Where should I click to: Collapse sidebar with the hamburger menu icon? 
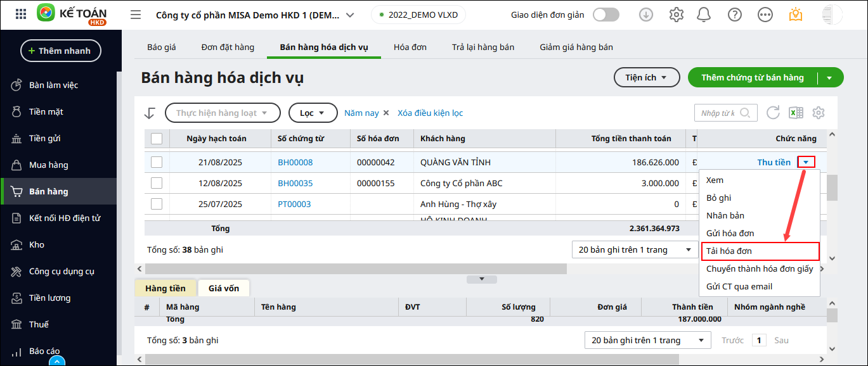(x=135, y=15)
